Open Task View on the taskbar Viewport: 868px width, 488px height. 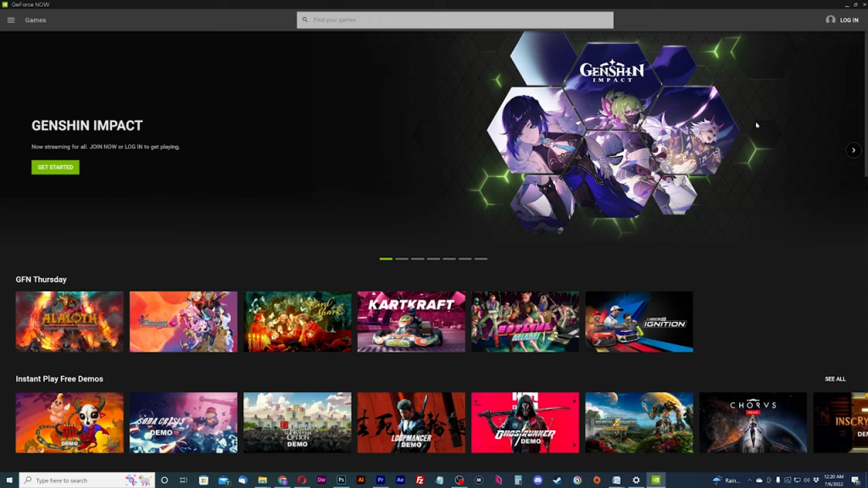[x=184, y=480]
